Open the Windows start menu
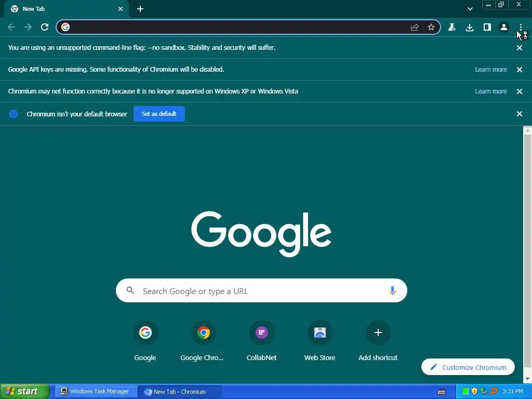The width and height of the screenshot is (532, 399). point(24,391)
